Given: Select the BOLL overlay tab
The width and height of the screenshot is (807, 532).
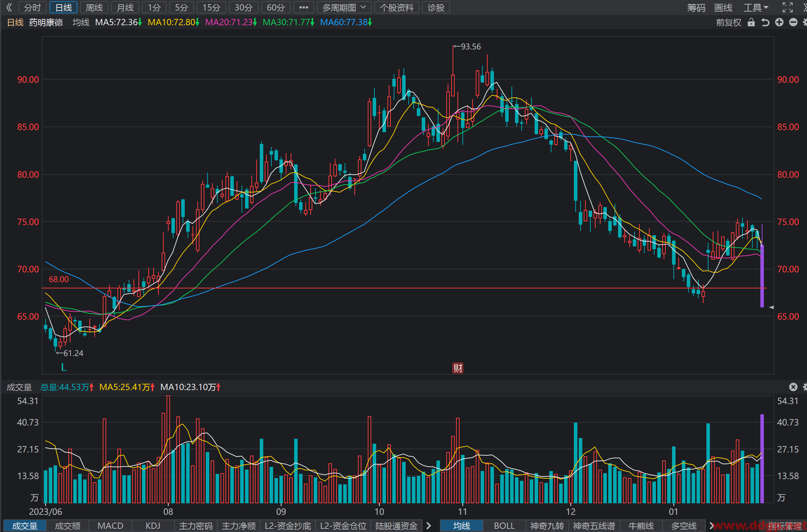Looking at the screenshot, I should tap(504, 526).
